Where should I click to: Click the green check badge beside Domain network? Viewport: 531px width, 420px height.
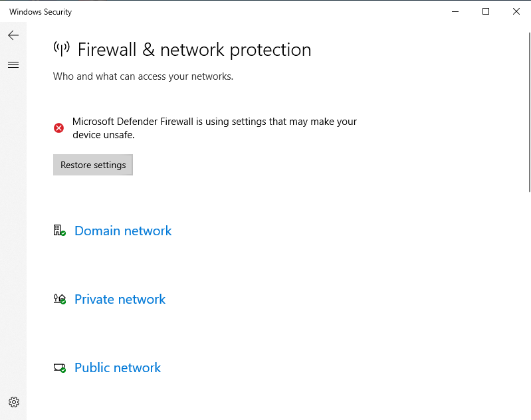coord(63,233)
